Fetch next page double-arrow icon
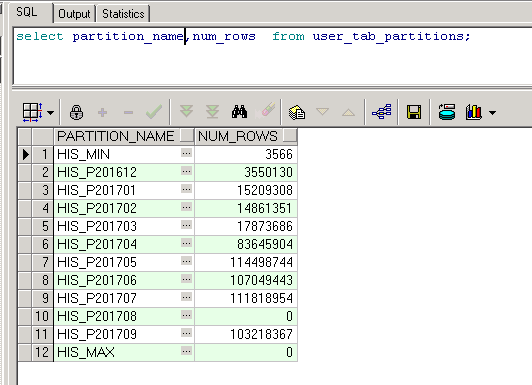Image resolution: width=532 pixels, height=385 pixels. point(186,111)
